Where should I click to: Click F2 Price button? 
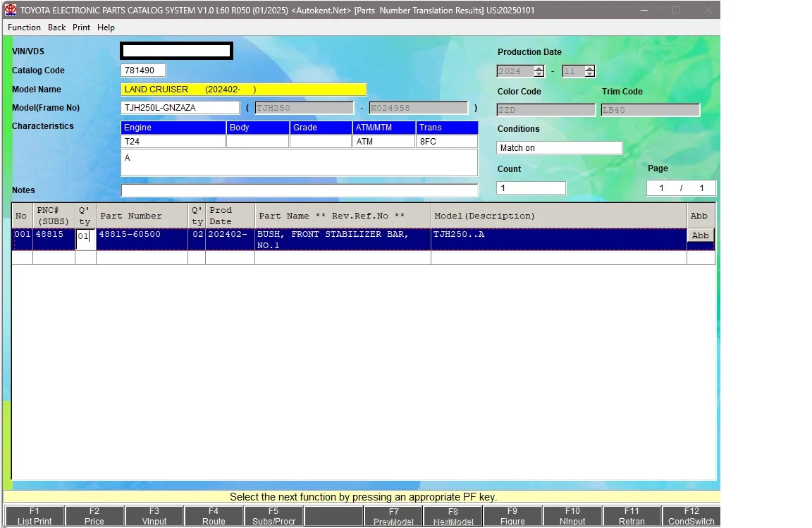pos(94,516)
